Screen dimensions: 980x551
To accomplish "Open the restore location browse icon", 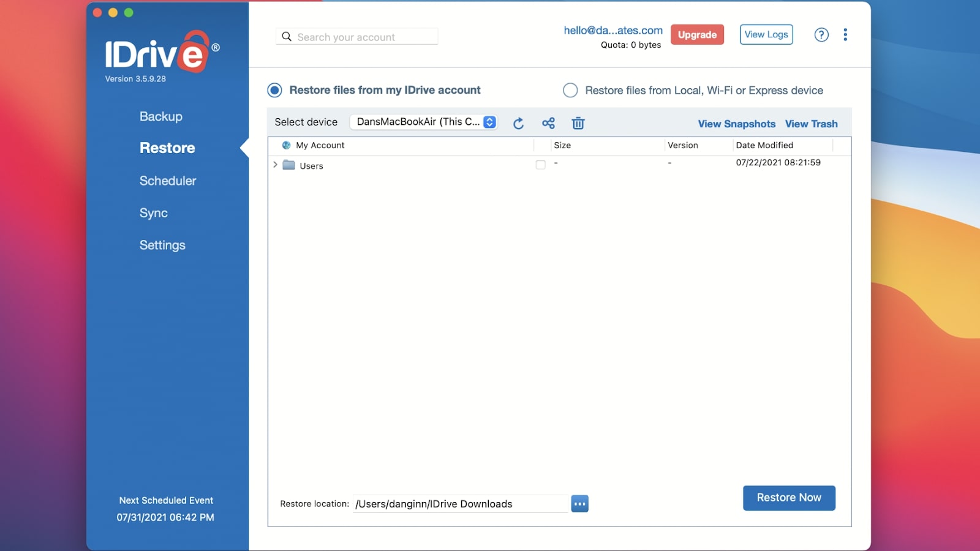I will click(x=579, y=503).
